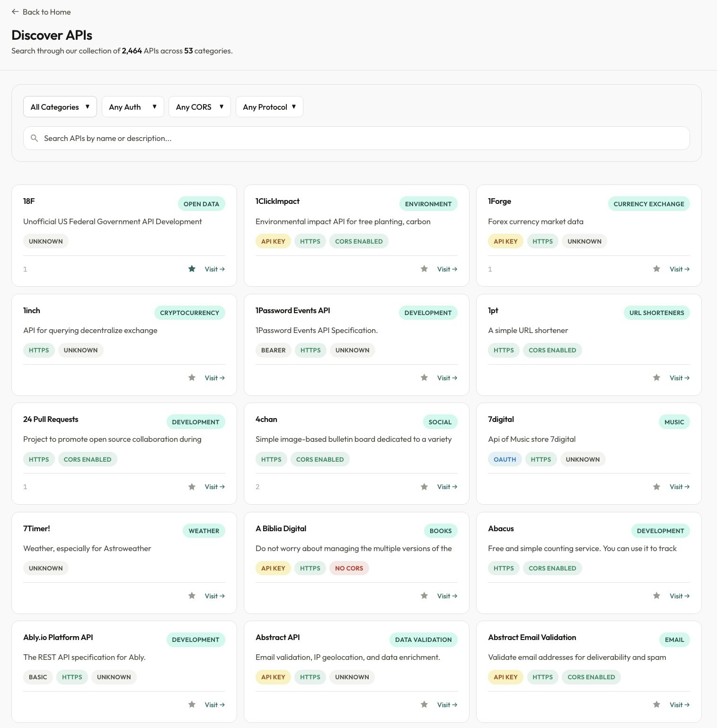Open the Any CORS filter dropdown
Screen dimensions: 717x728
[x=199, y=107]
